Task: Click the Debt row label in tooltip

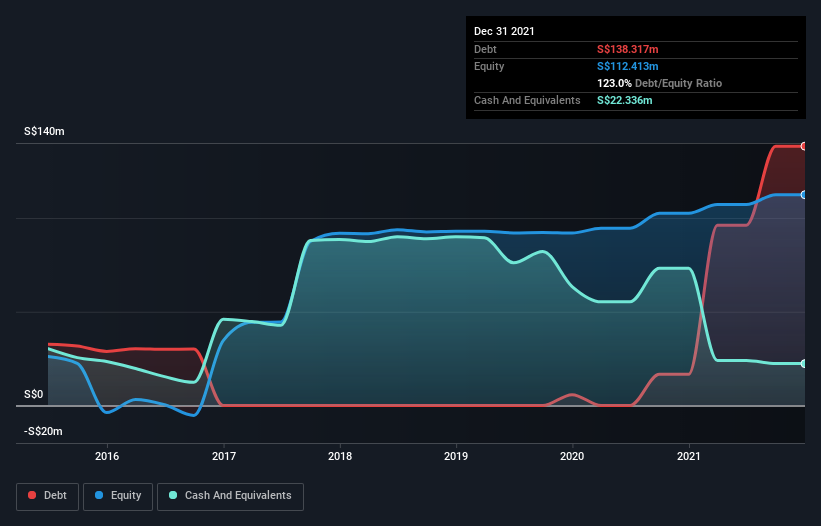Action: [x=485, y=49]
